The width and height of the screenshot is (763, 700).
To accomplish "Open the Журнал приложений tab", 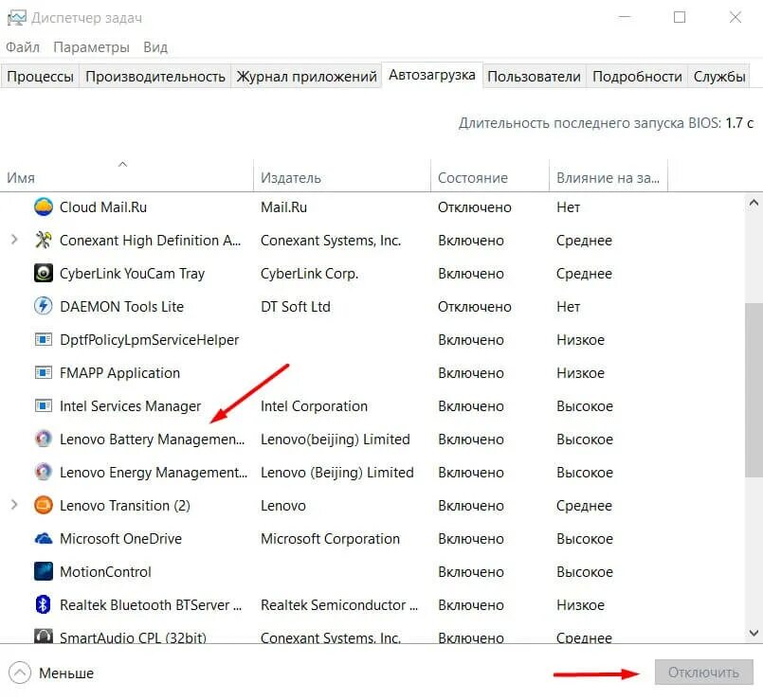I will coord(306,77).
